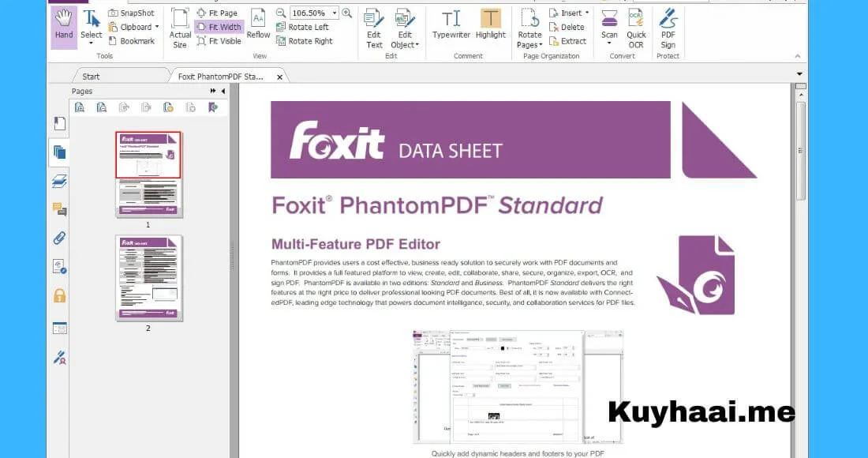Click Quick OCR
The height and width of the screenshot is (458, 868).
click(x=636, y=28)
